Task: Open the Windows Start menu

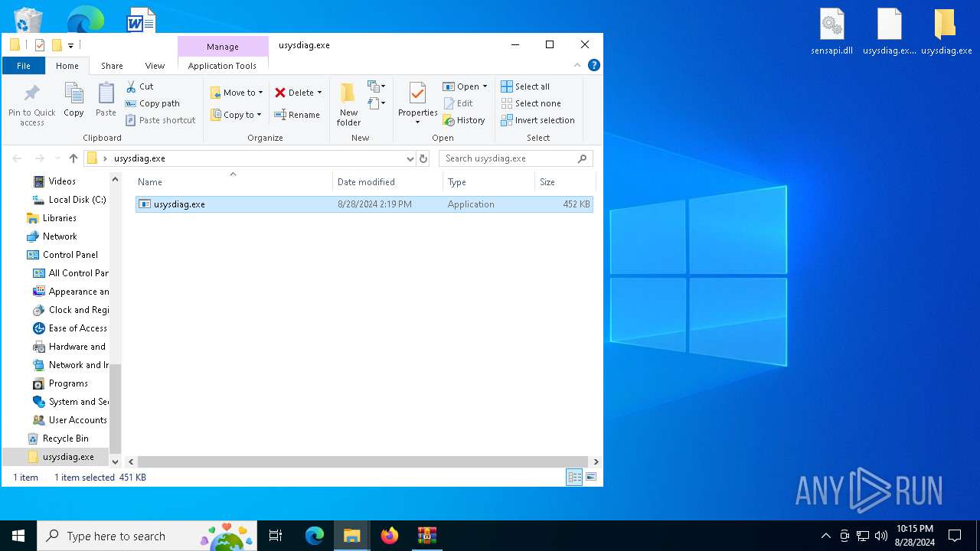Action: point(18,536)
